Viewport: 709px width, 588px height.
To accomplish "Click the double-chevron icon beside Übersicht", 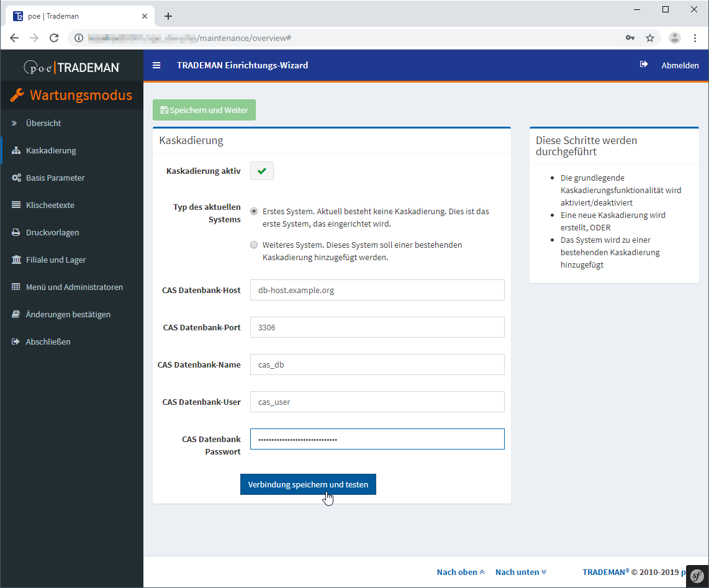I will 14,123.
